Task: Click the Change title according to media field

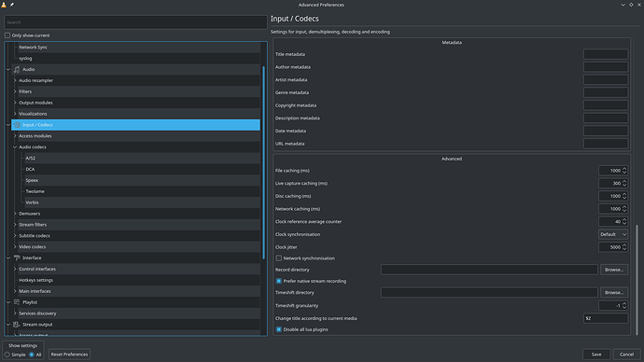Action: [606, 318]
